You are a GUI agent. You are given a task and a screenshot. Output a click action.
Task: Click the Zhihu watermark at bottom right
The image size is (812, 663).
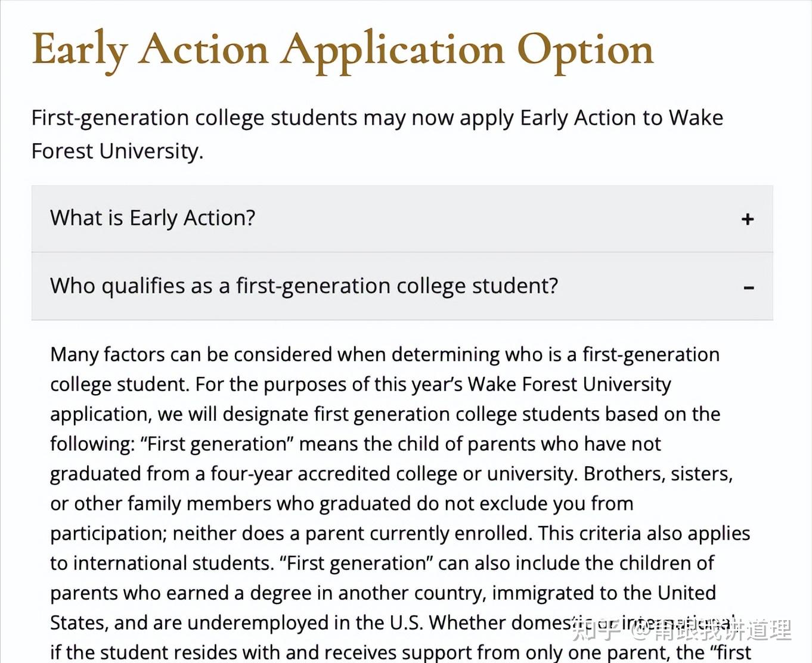click(x=681, y=630)
